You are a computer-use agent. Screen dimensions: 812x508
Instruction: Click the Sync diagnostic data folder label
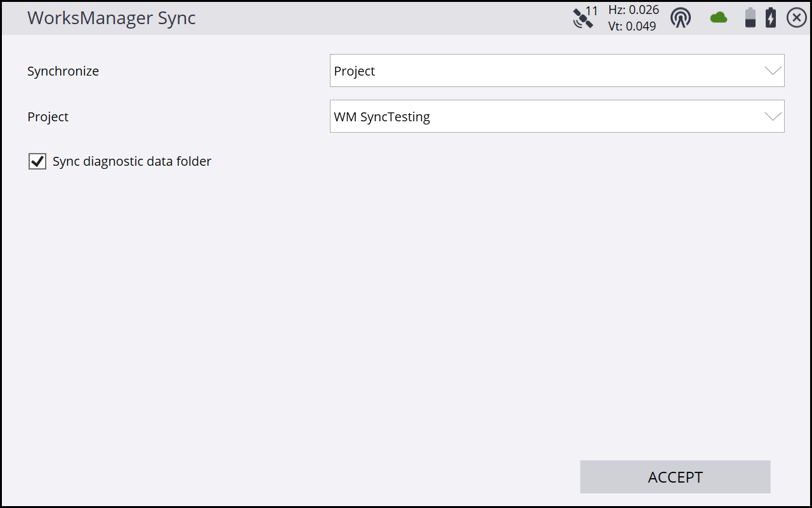[x=132, y=161]
